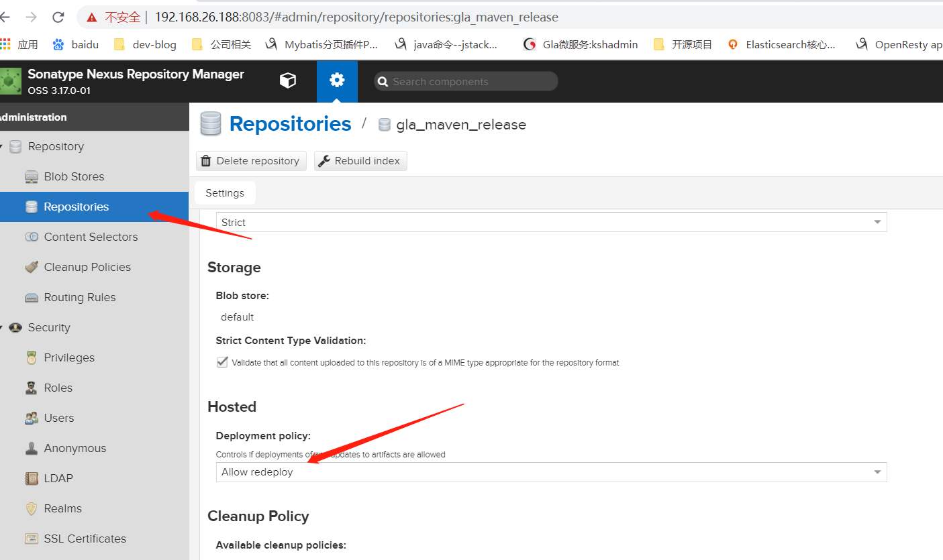This screenshot has width=943, height=560.
Task: Click the insecure warning triangle icon
Action: point(92,17)
